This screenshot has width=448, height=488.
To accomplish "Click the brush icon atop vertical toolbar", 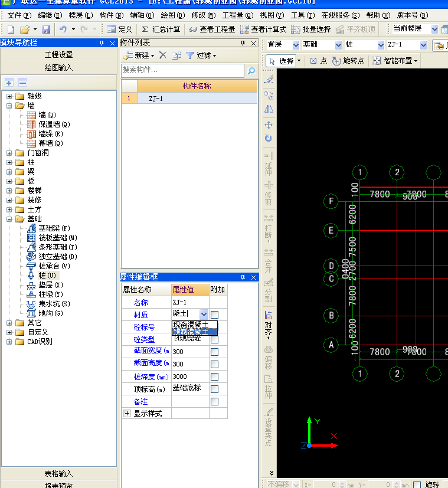I will pos(269,79).
